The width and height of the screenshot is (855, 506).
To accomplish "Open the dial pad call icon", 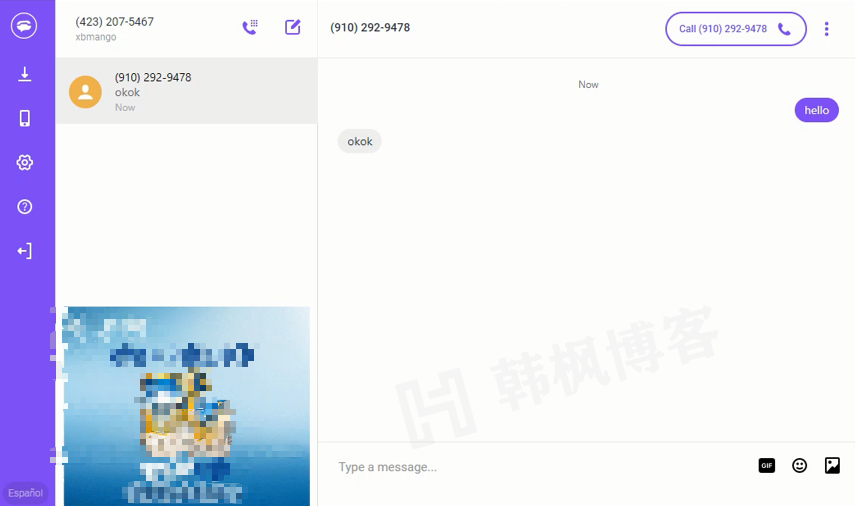I will click(x=250, y=27).
